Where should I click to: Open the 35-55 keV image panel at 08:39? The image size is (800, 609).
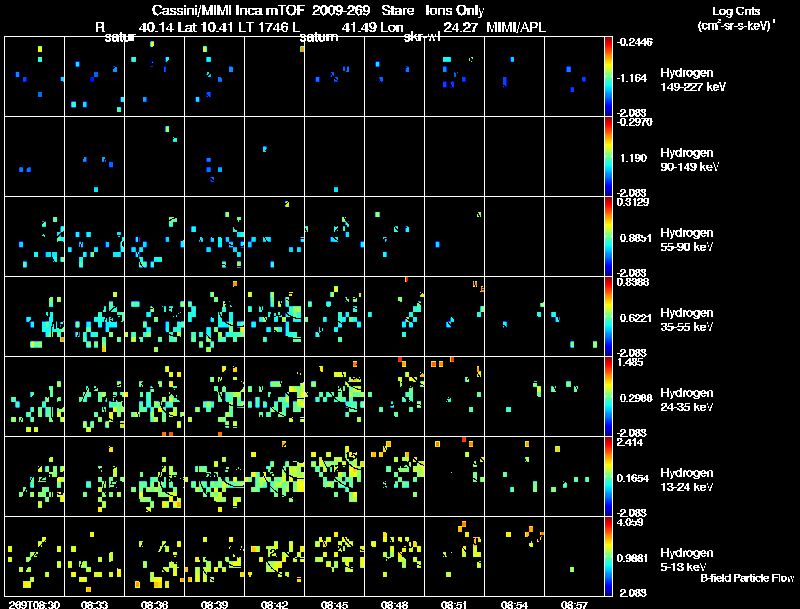click(x=214, y=317)
